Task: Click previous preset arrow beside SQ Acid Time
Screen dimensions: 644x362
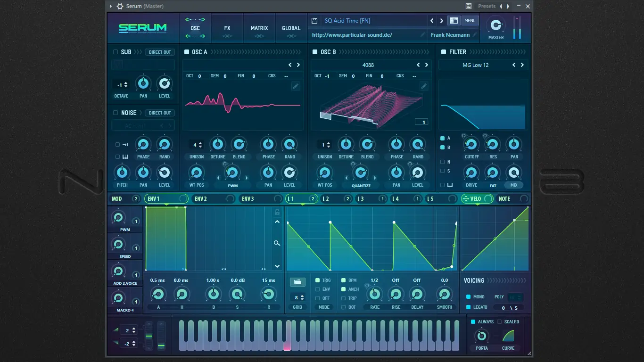Action: pos(432,21)
